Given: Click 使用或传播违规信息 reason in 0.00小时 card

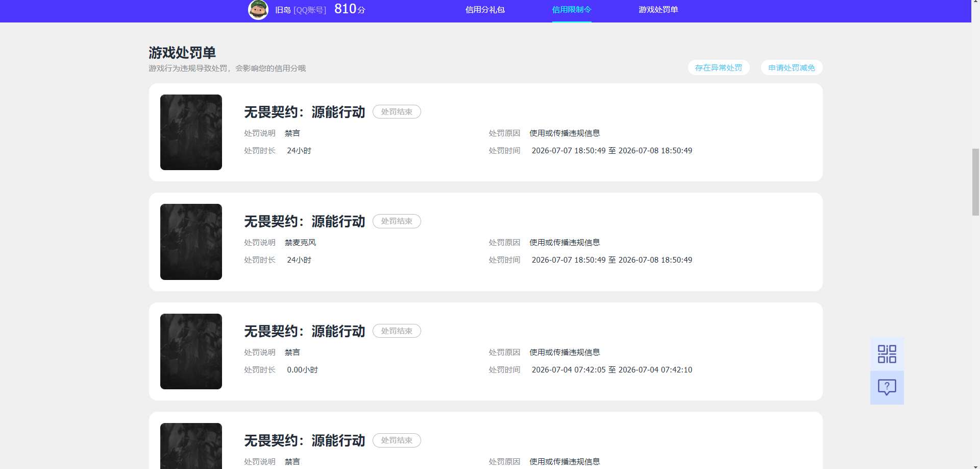Looking at the screenshot, I should pyautogui.click(x=565, y=353).
